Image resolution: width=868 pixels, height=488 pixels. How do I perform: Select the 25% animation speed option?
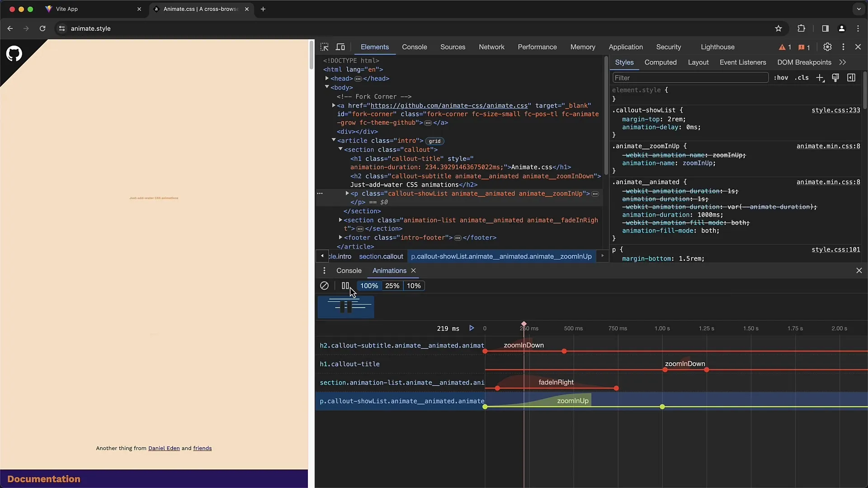point(392,286)
